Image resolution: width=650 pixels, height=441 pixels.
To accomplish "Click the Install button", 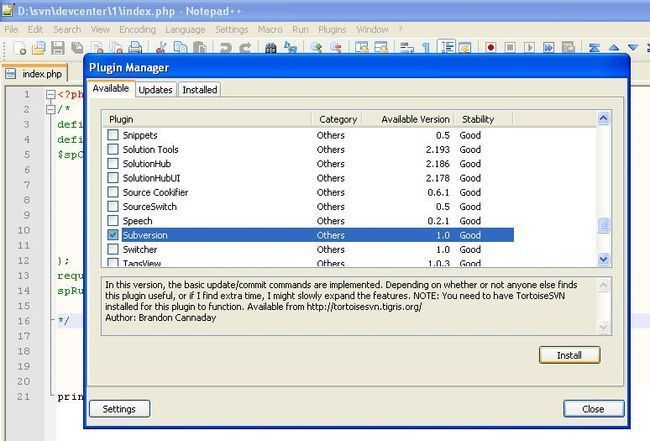I will (x=569, y=355).
